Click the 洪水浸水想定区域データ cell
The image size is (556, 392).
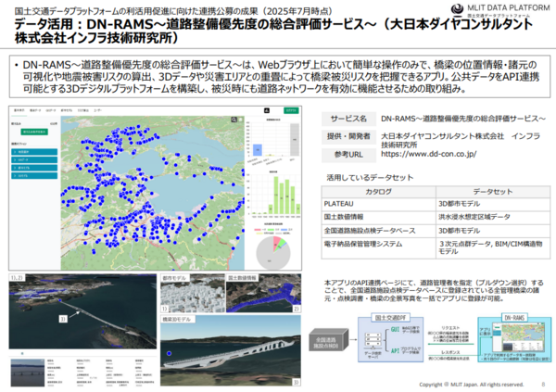(493, 217)
